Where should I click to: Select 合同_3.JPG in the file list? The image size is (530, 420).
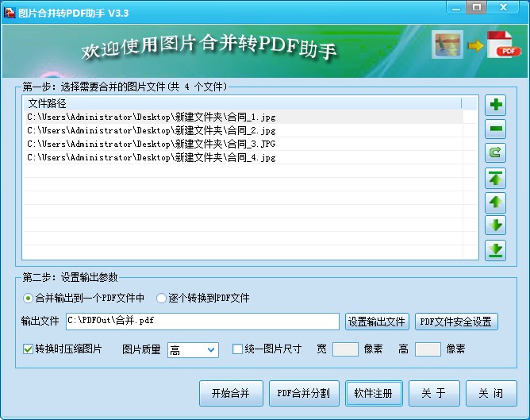[x=151, y=144]
